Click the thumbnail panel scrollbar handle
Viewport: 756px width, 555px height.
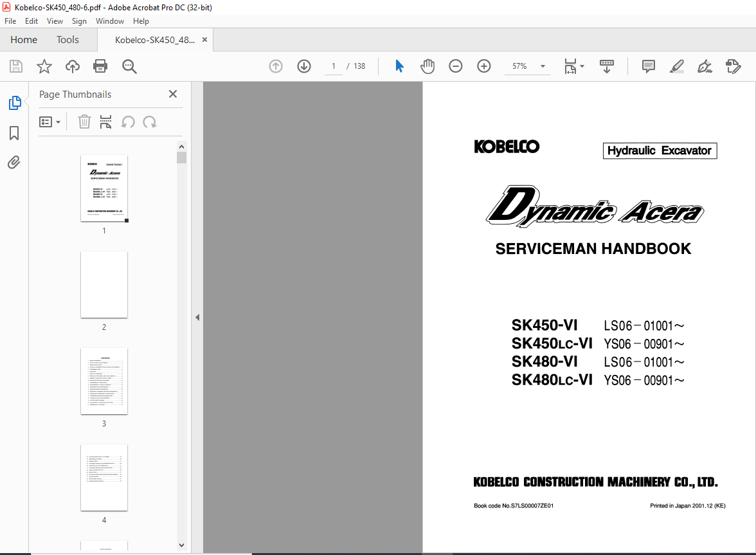point(182,158)
